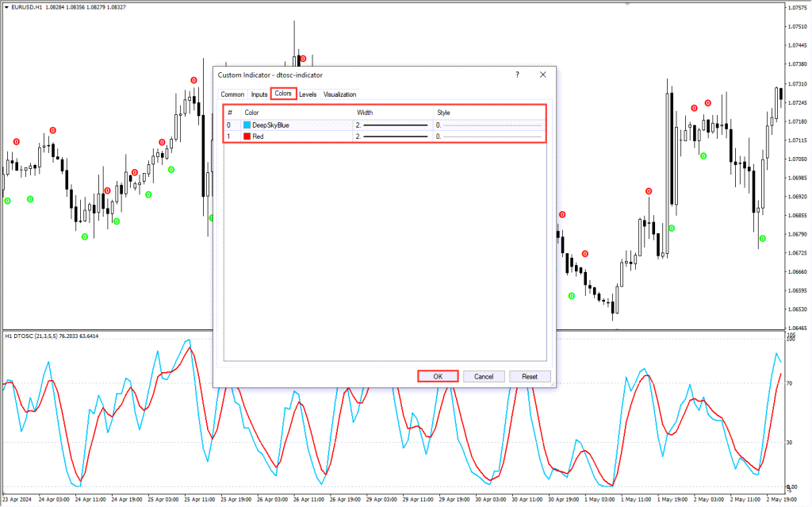This screenshot has height=507, width=812.
Task: Open width selector for DeepSkyBlue row
Action: (x=393, y=125)
